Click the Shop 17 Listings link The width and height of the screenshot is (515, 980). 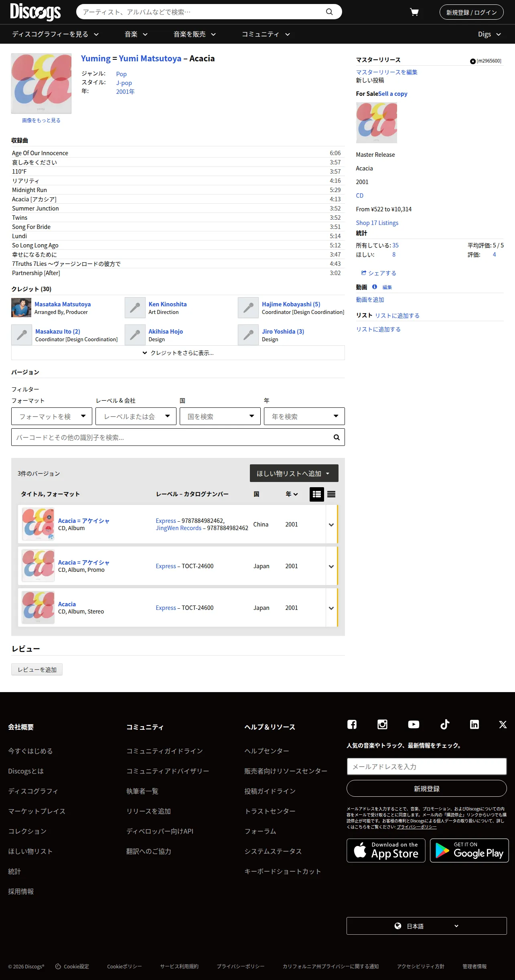377,223
